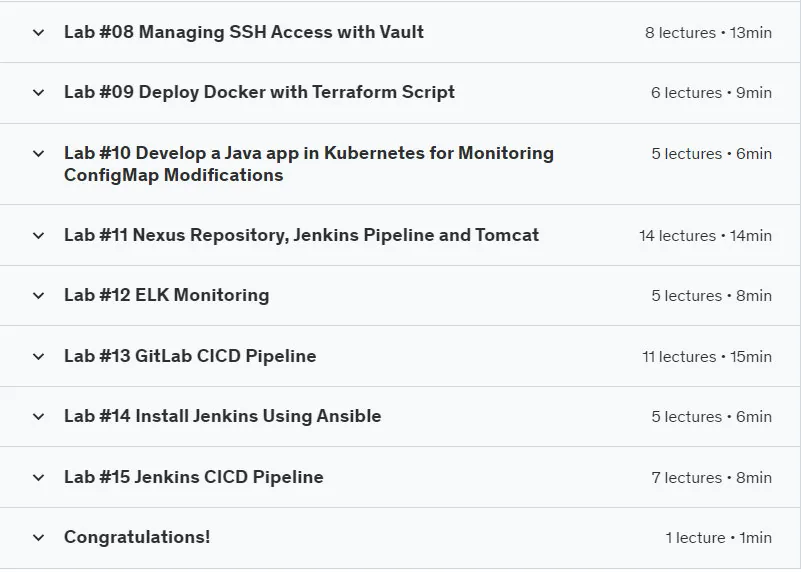Expand the Congratulations section chevron
Viewport: 801px width, 572px height.
pyautogui.click(x=38, y=537)
